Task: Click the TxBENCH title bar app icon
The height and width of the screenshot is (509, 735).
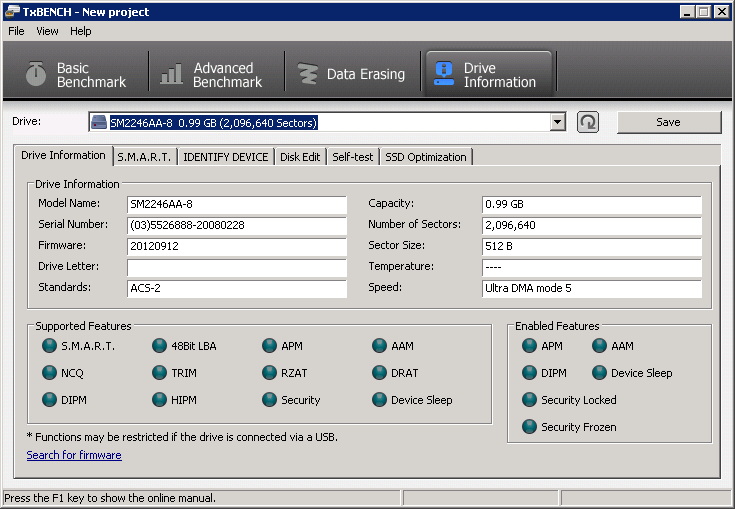Action: coord(11,11)
